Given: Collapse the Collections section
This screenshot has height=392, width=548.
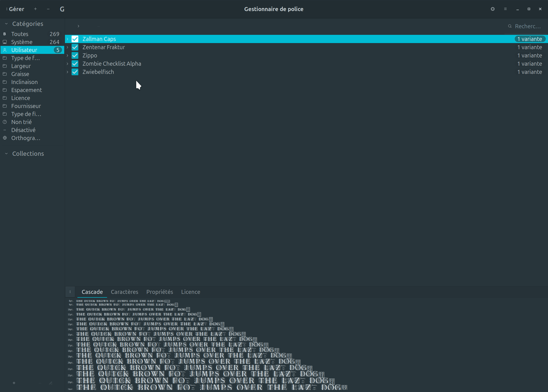Looking at the screenshot, I should 7,153.
